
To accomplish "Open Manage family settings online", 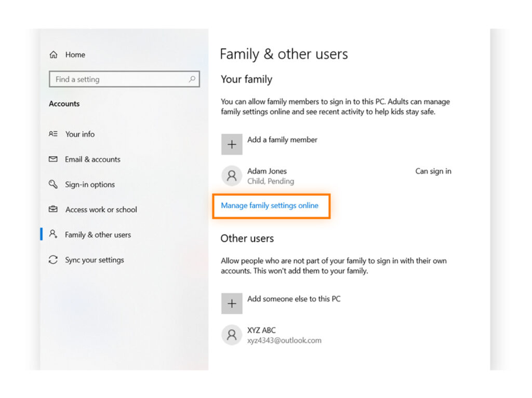I will coord(271,205).
